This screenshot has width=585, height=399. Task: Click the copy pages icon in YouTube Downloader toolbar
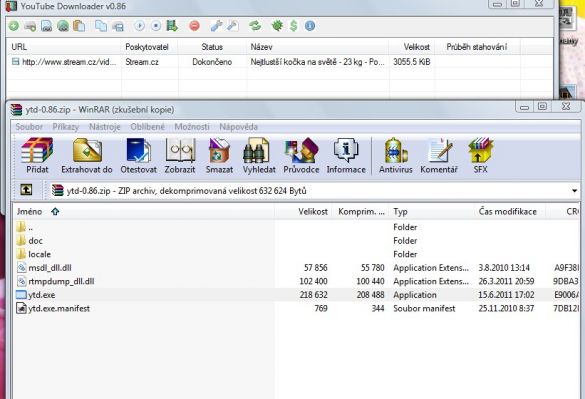tap(101, 26)
